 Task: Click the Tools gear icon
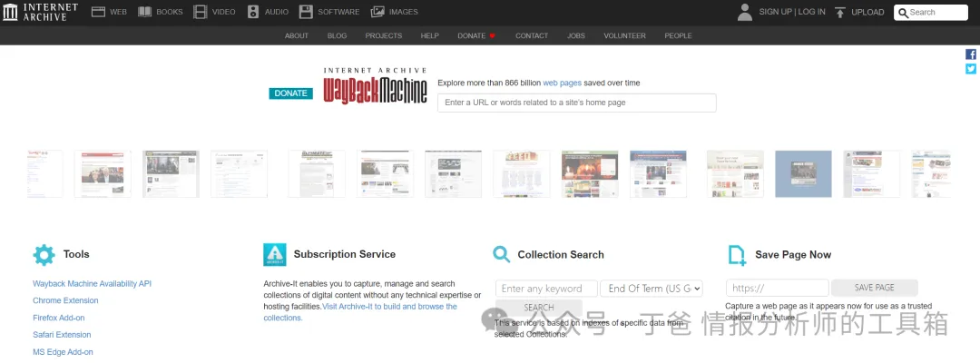[44, 255]
